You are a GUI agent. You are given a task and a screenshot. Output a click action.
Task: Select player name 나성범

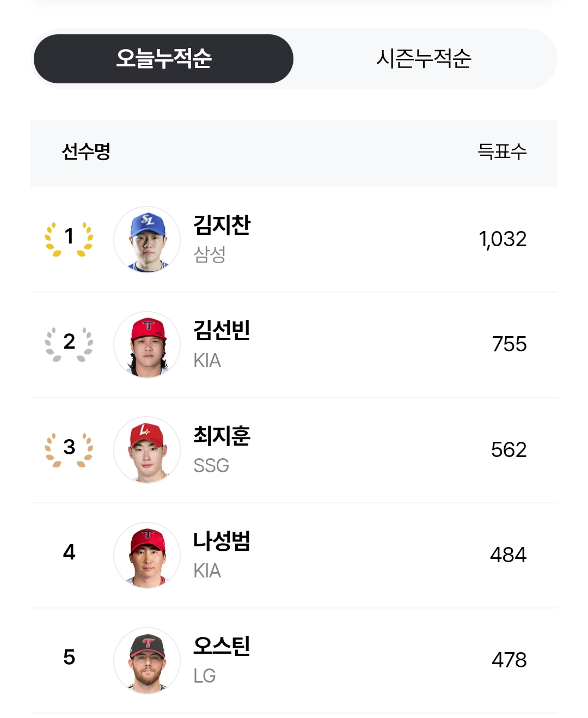(x=222, y=540)
